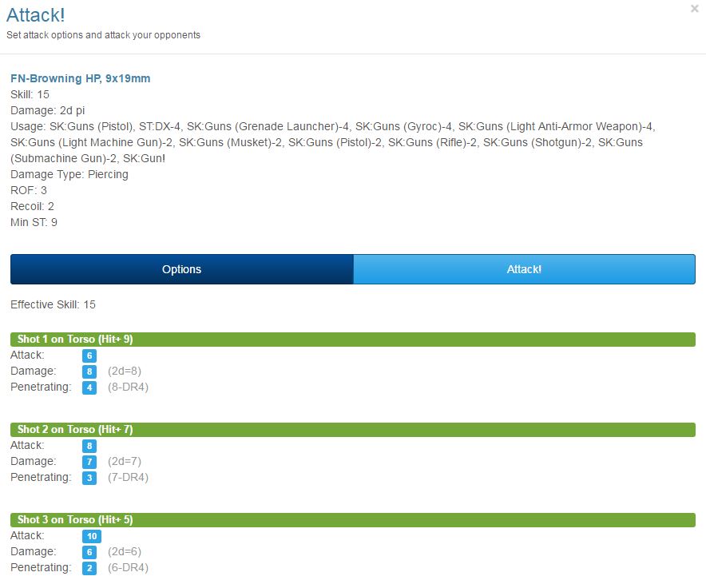Click the 'Set attack options' subtitle text
This screenshot has height=588, width=706.
pyautogui.click(x=104, y=35)
